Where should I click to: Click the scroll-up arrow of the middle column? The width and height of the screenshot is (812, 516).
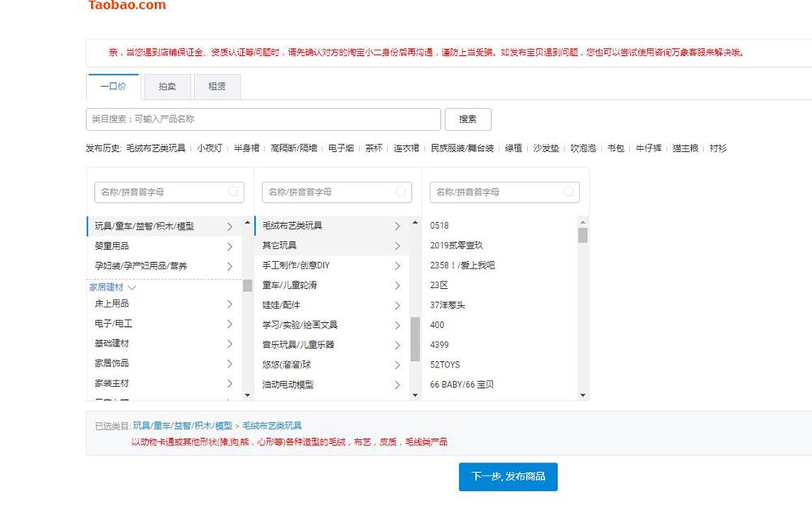pos(415,222)
